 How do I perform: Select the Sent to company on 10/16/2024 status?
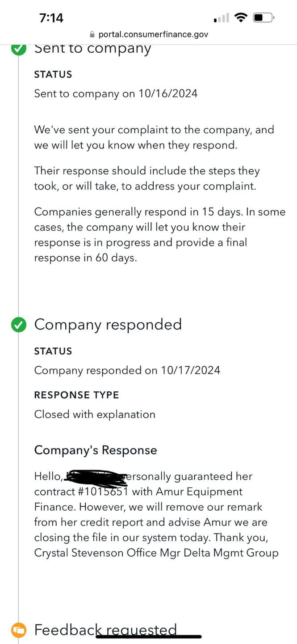click(x=116, y=93)
